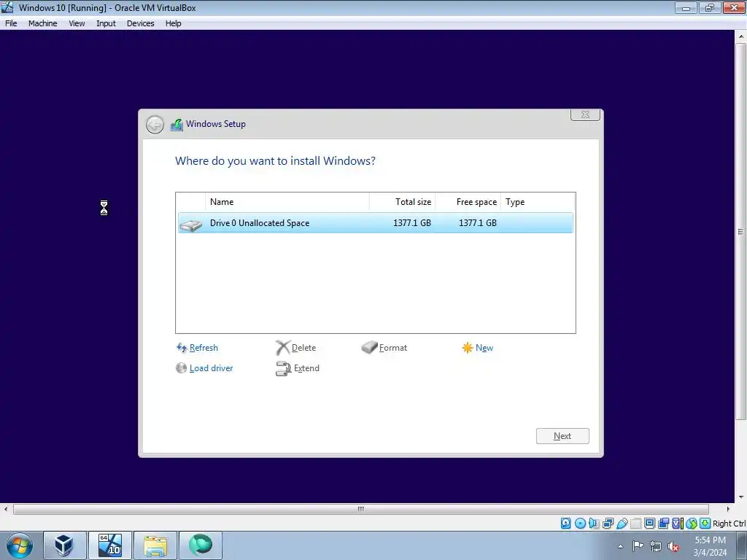Switch to the Windows 10 VM taskbar button
The width and height of the screenshot is (747, 560).
(109, 545)
